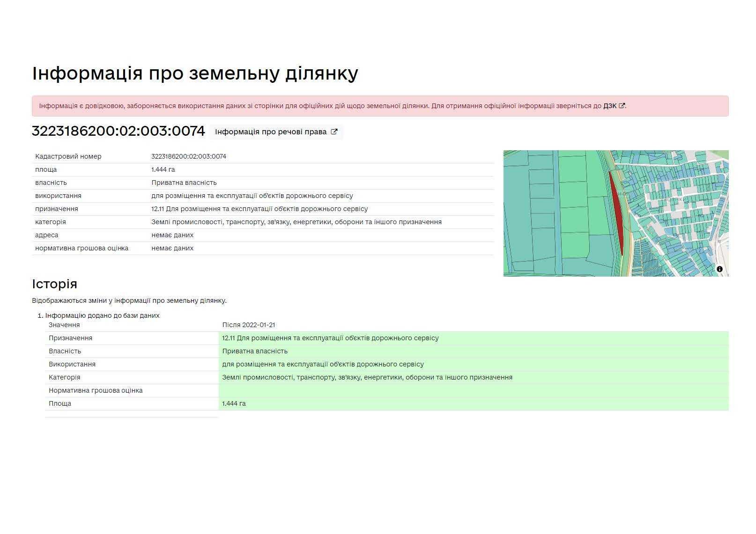Click 'Інформацію додано до бази даних' entry
The height and width of the screenshot is (534, 756).
(102, 315)
